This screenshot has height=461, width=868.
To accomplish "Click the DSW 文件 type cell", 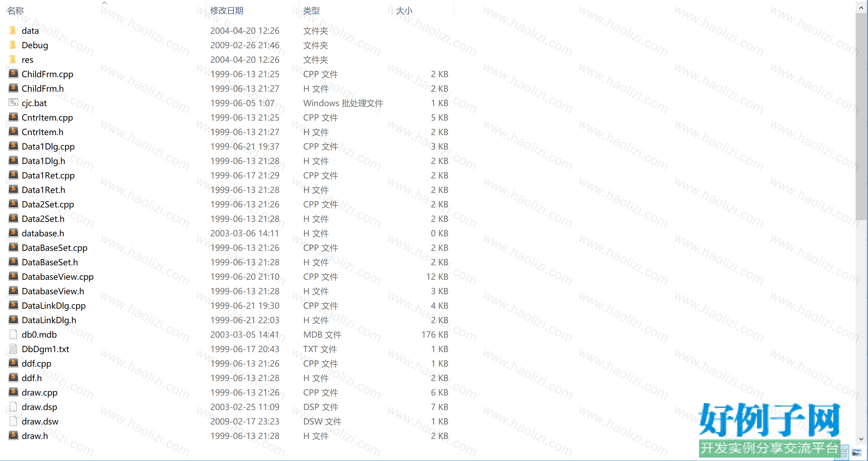I will point(322,421).
